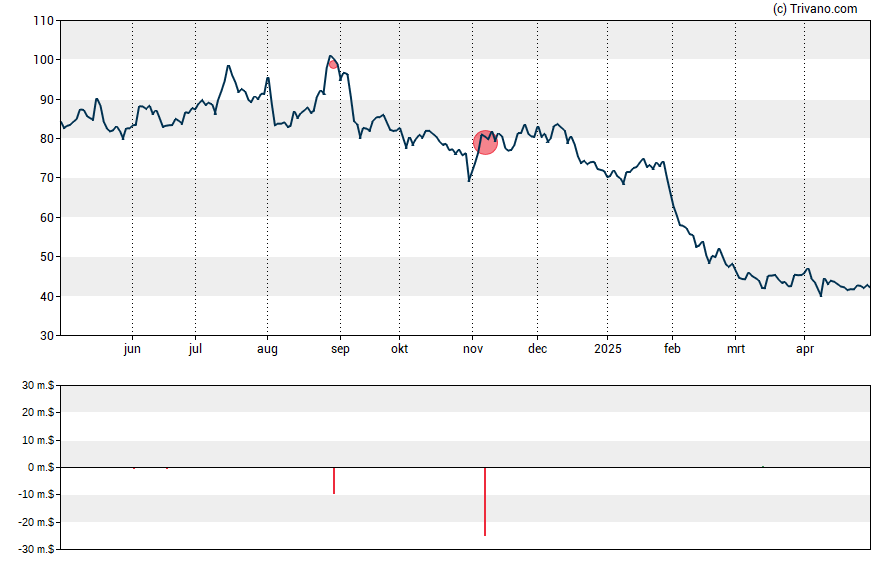
Task: Click the 'jul' x-axis label
Action: [195, 349]
